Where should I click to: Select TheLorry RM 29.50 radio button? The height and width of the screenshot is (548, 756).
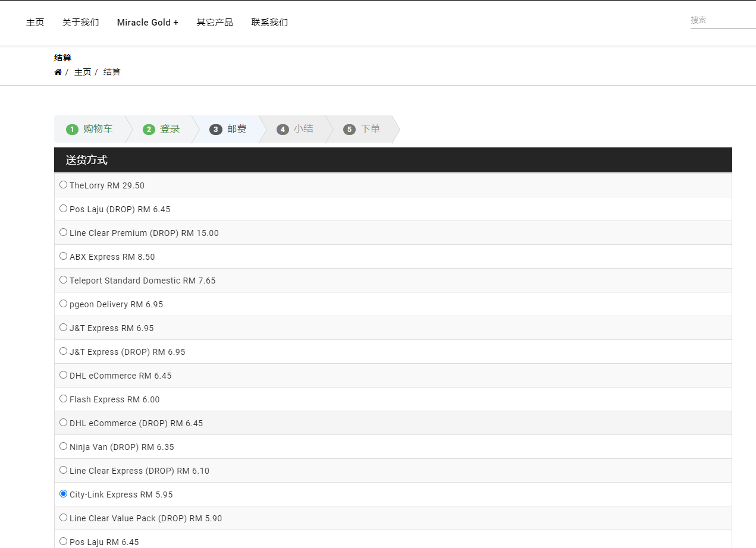pos(63,185)
